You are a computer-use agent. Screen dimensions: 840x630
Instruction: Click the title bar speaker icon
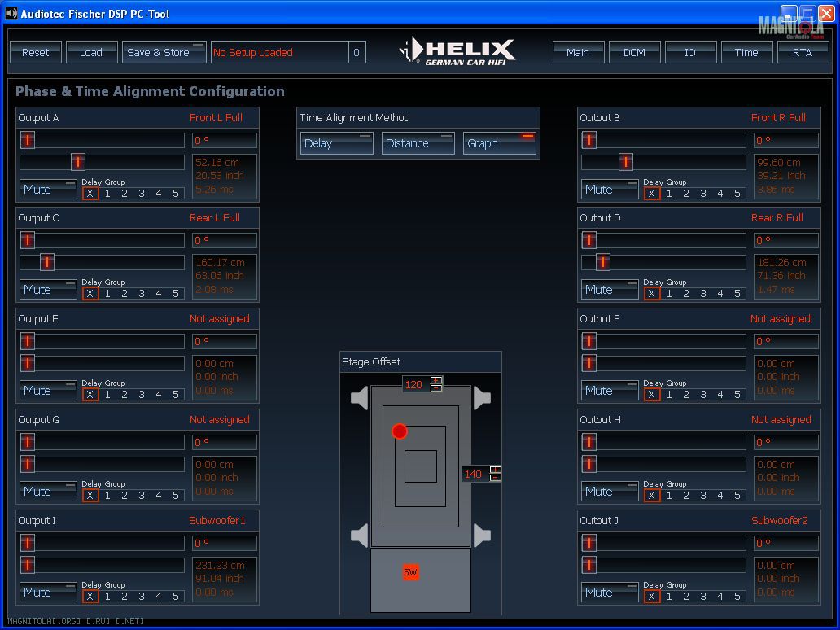[x=11, y=13]
